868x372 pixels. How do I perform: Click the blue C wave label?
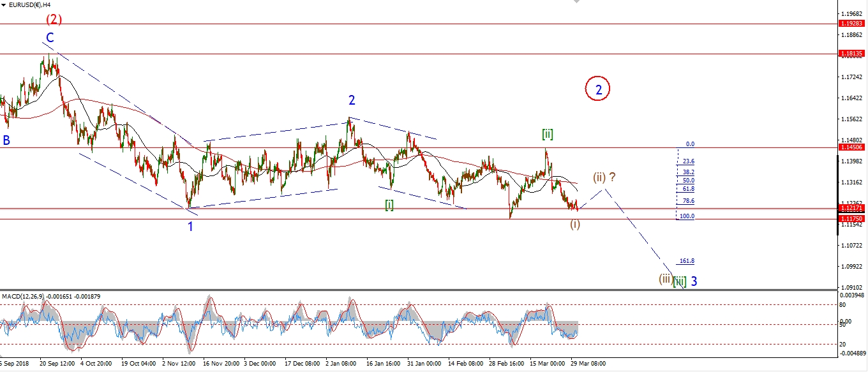[50, 38]
